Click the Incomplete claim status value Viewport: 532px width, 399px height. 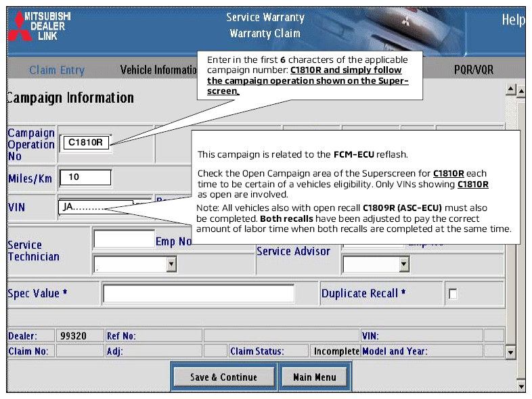coord(336,351)
